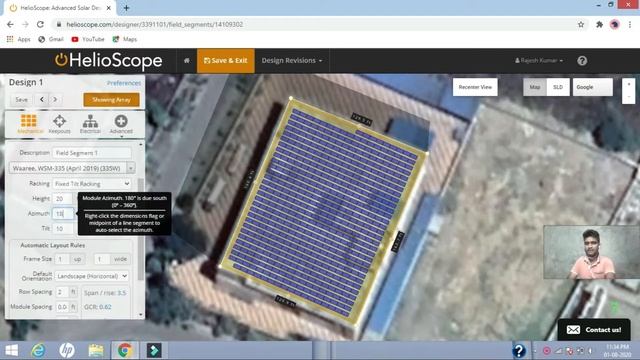Open Row Spacing unit ft selector
640x360 pixels.
click(73, 292)
